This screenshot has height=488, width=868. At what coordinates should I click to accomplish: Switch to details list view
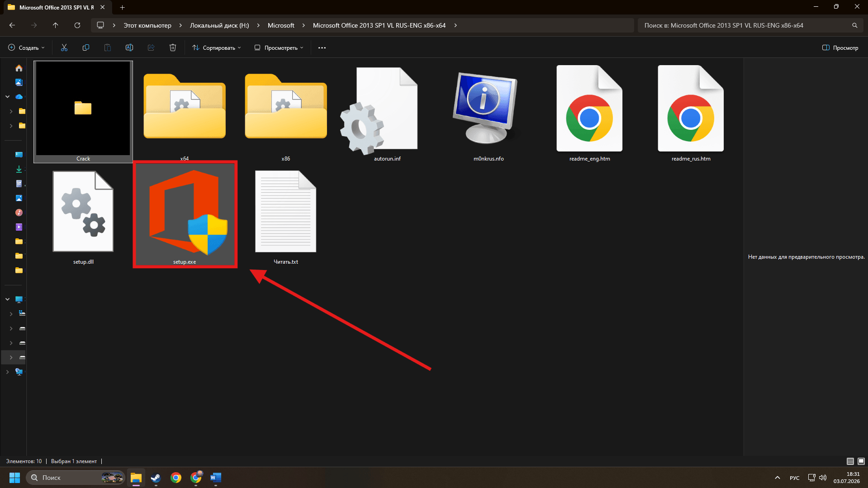850,461
